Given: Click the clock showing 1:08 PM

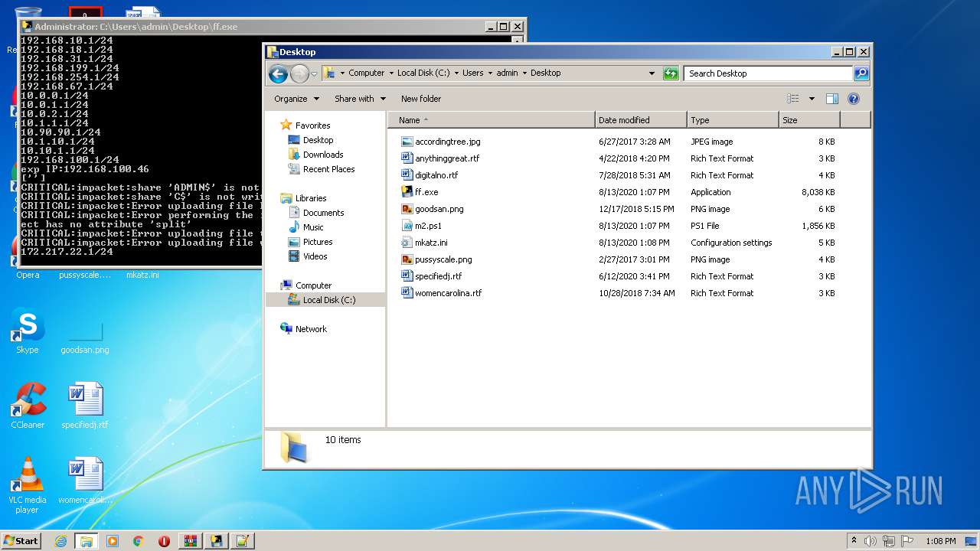Looking at the screenshot, I should click(x=940, y=541).
